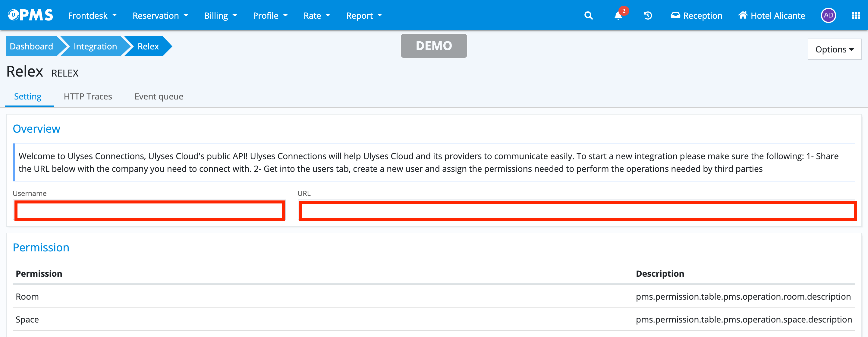Open the apps grid icon

856,15
